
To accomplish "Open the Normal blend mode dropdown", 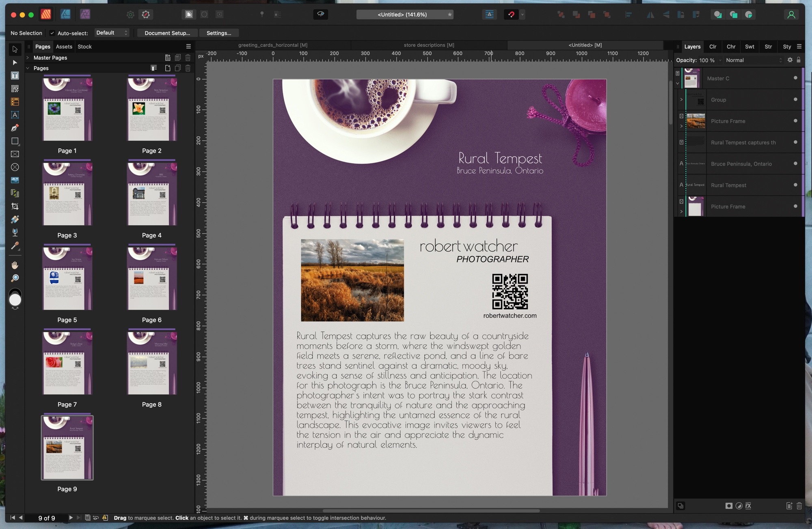I will 754,60.
